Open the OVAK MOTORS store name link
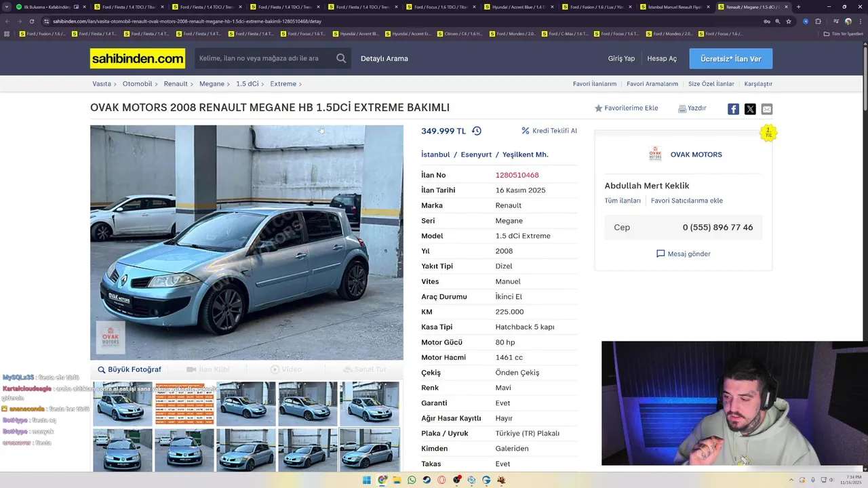The height and width of the screenshot is (488, 868). (x=696, y=155)
